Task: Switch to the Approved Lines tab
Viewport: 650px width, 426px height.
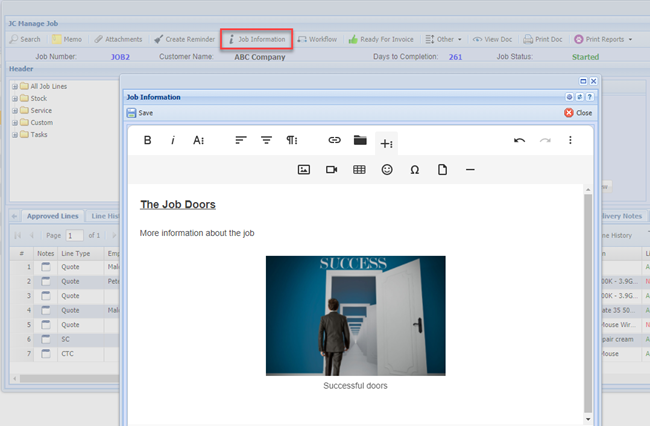Action: (x=52, y=216)
